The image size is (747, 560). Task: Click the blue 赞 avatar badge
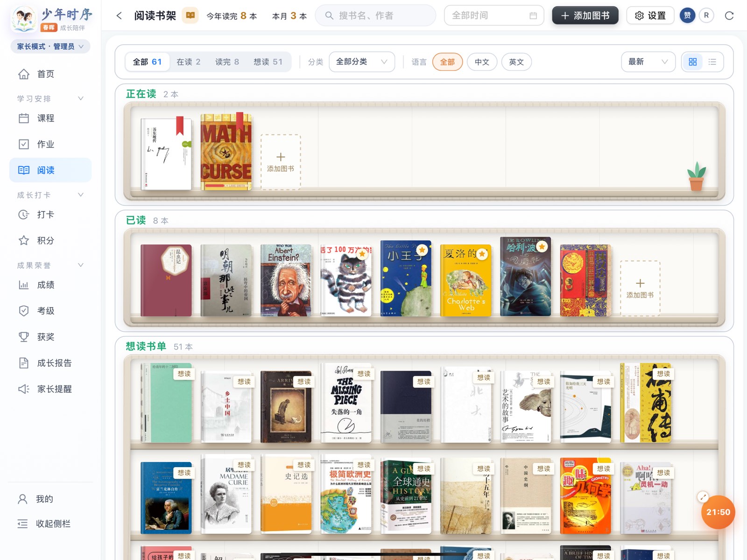tap(687, 15)
